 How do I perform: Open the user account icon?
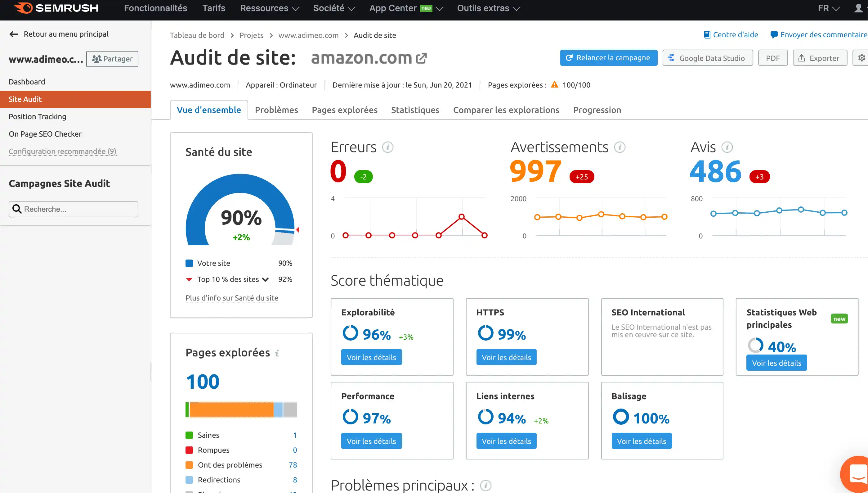pos(858,8)
